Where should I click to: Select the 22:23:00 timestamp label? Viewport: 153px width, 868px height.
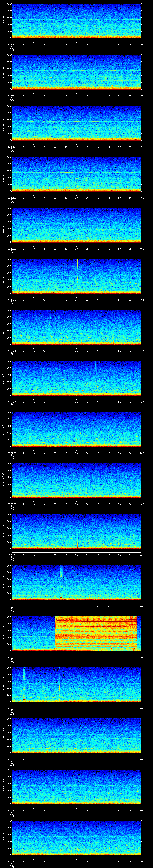point(12,504)
